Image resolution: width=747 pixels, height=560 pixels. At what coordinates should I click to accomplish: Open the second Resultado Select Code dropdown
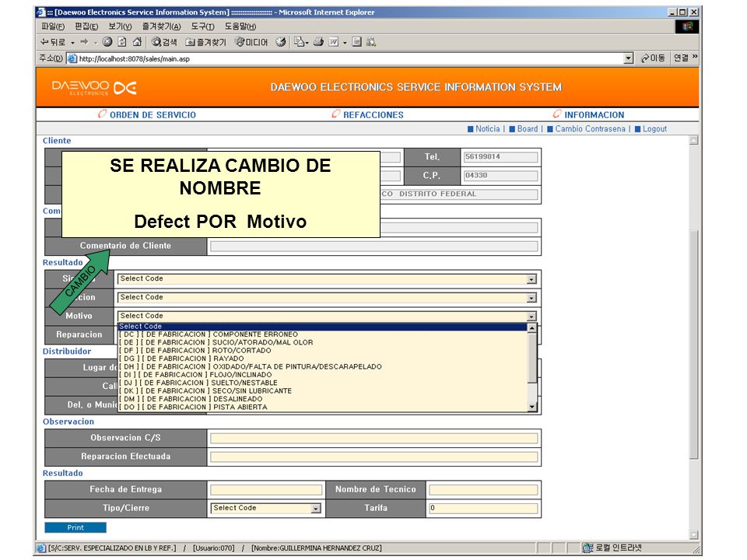pyautogui.click(x=531, y=298)
